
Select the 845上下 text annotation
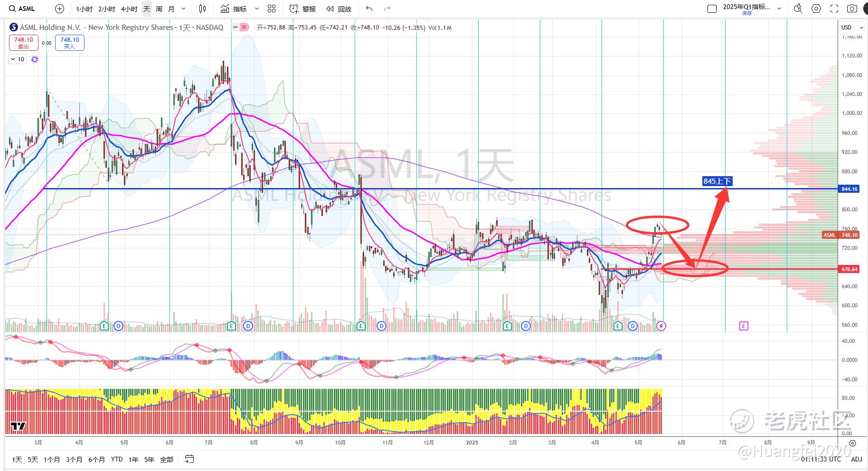point(717,181)
